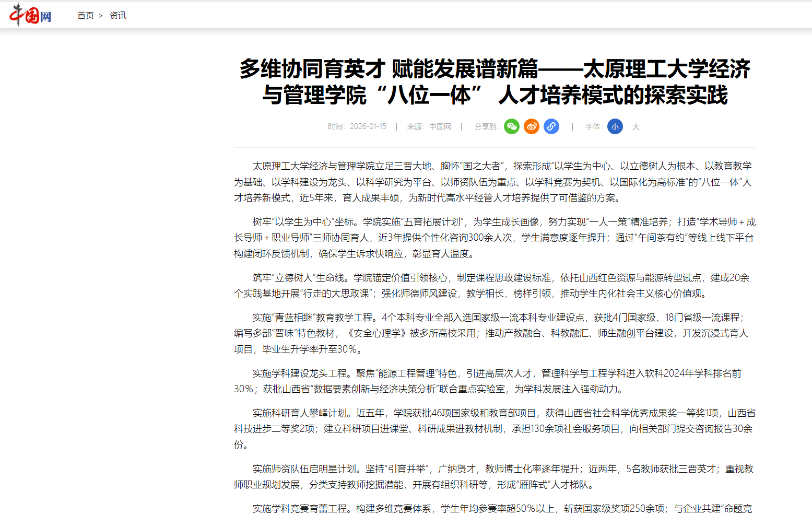Screen dimensions: 812x515
Task: Copy the article link via chain icon
Action: click(551, 126)
